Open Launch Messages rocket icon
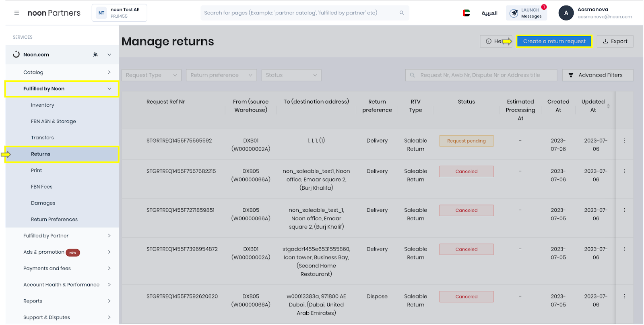This screenshot has height=325, width=644. pos(514,13)
